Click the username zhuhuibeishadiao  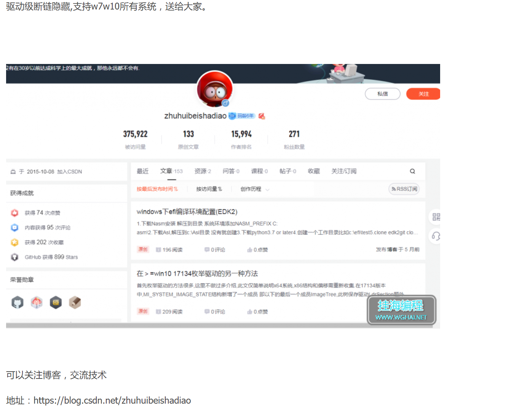[x=195, y=116]
